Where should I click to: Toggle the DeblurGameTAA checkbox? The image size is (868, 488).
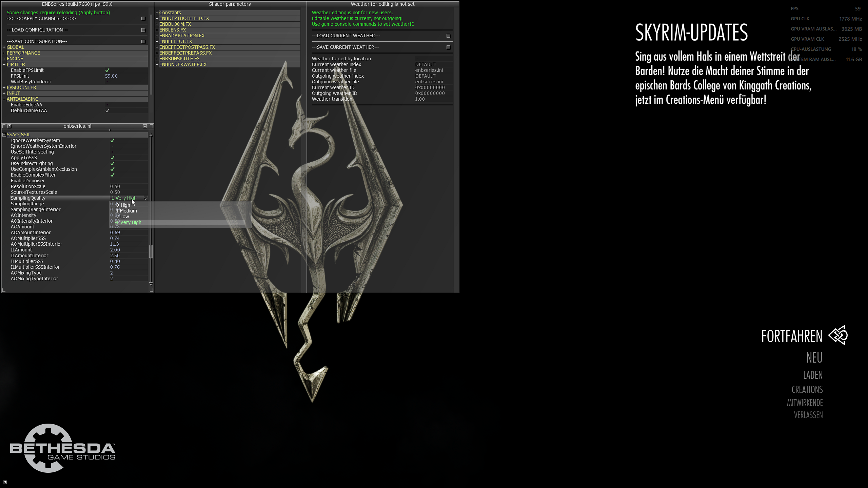click(x=107, y=110)
